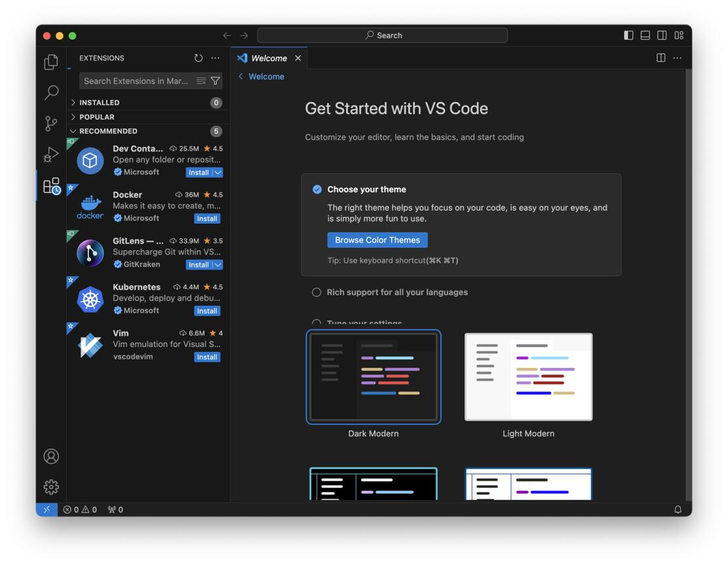Choose the Dark Modern theme preview
Screen dimensions: 728x564
374,377
